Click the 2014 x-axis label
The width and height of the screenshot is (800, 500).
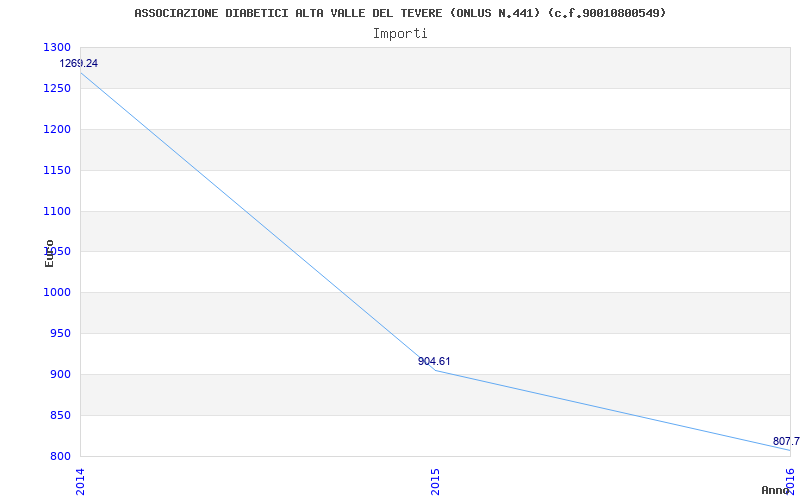(x=80, y=482)
